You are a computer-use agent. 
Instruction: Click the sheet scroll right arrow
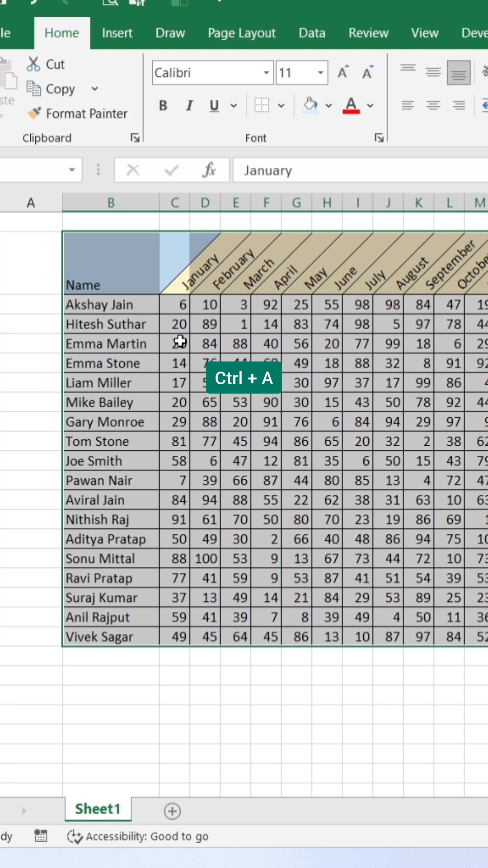pos(24,811)
